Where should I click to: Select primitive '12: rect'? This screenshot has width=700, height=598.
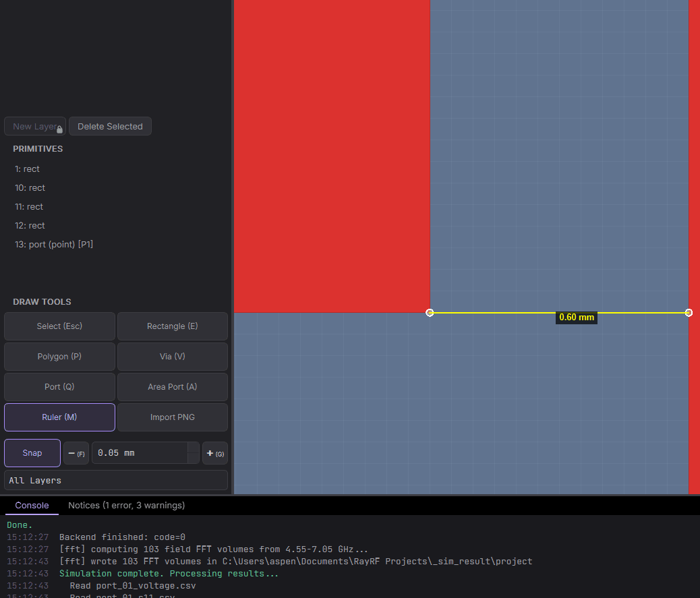(30, 225)
